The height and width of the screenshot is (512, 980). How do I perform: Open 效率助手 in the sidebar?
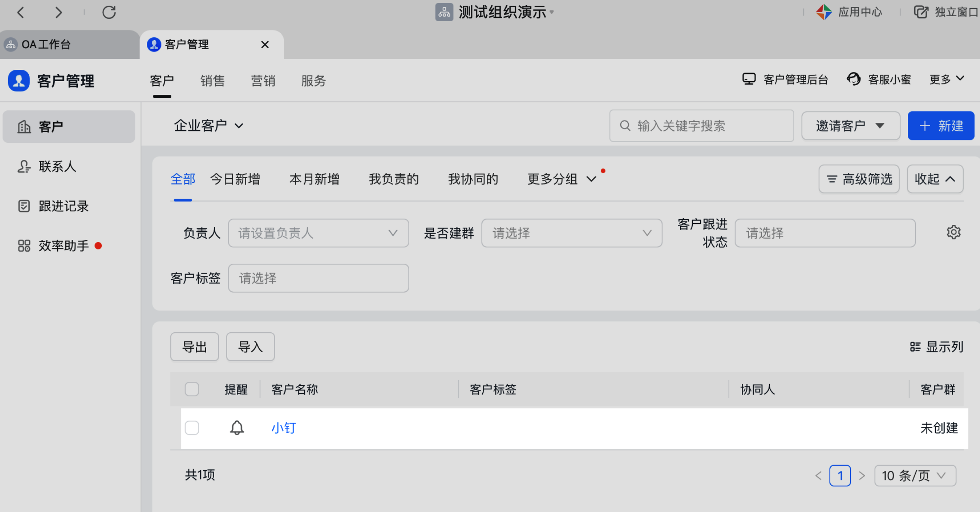pyautogui.click(x=69, y=246)
